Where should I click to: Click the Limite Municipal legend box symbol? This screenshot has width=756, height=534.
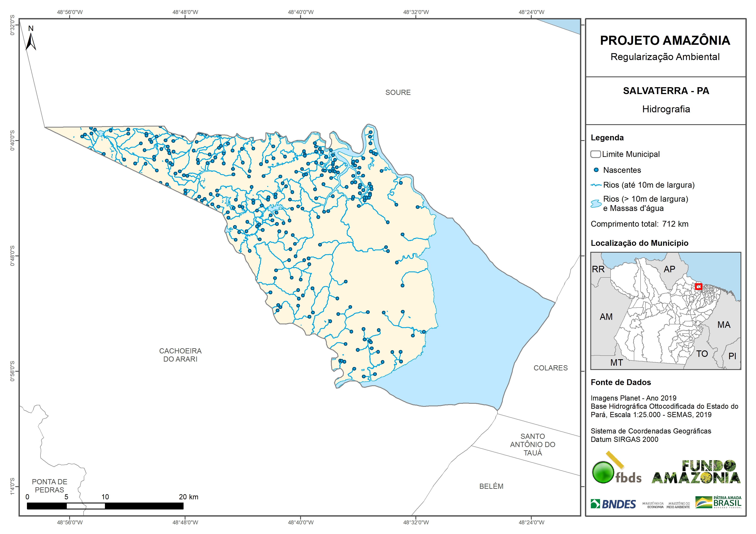[595, 154]
